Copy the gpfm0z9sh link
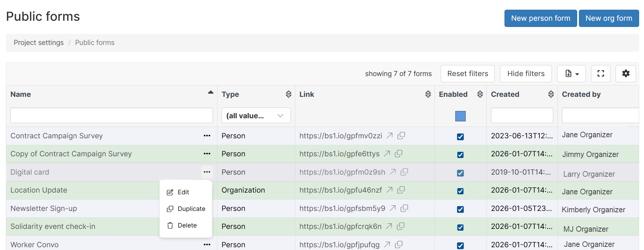The image size is (644, 250). (x=404, y=172)
